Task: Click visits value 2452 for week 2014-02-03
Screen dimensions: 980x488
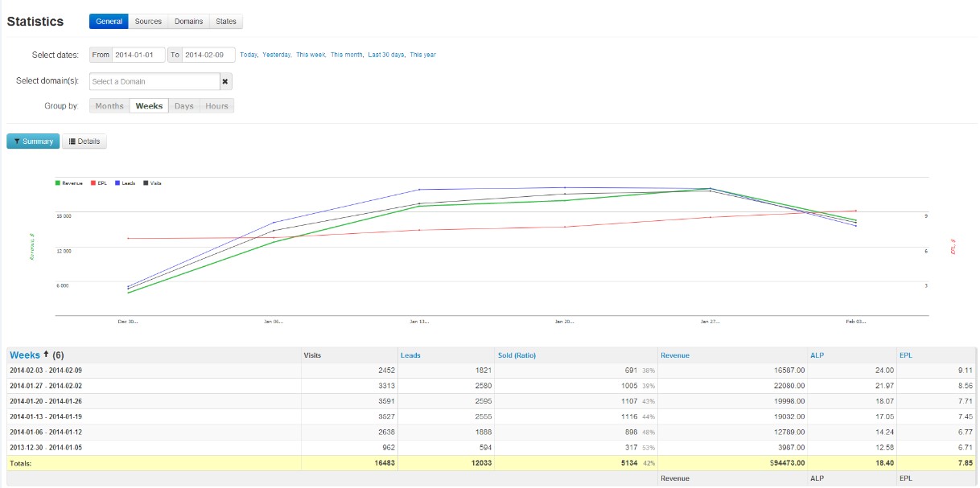Action: pyautogui.click(x=385, y=371)
